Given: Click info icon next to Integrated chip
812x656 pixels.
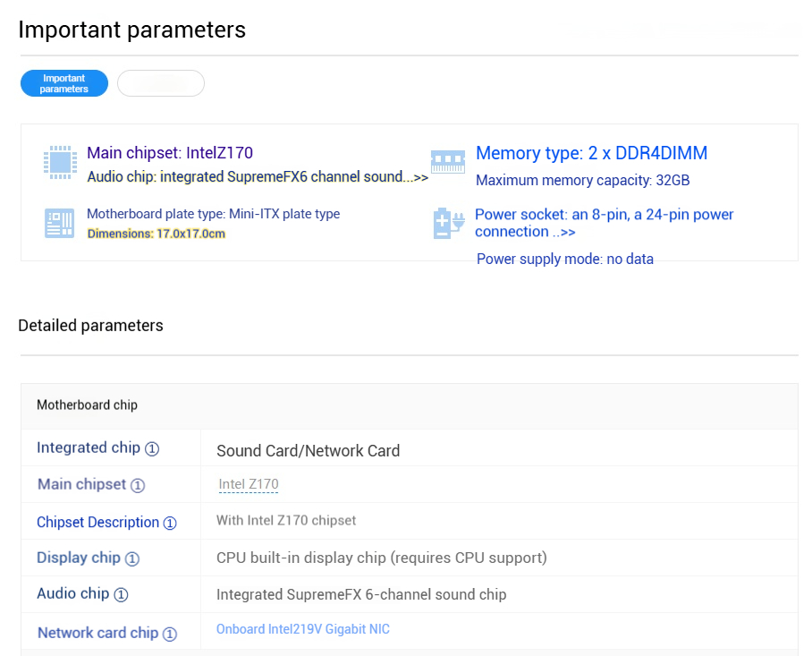Looking at the screenshot, I should (152, 448).
